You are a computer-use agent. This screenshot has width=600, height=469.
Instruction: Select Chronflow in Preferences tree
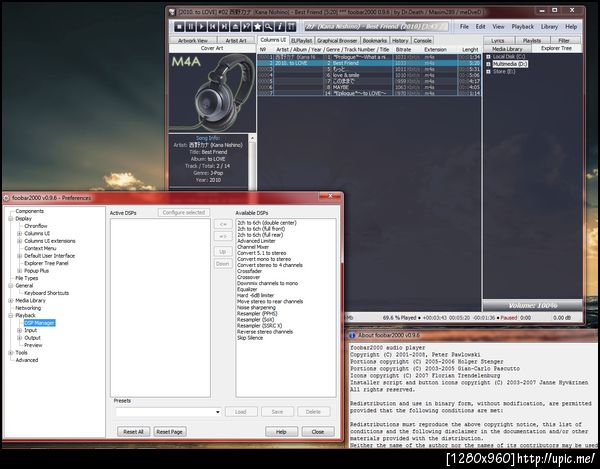click(36, 226)
